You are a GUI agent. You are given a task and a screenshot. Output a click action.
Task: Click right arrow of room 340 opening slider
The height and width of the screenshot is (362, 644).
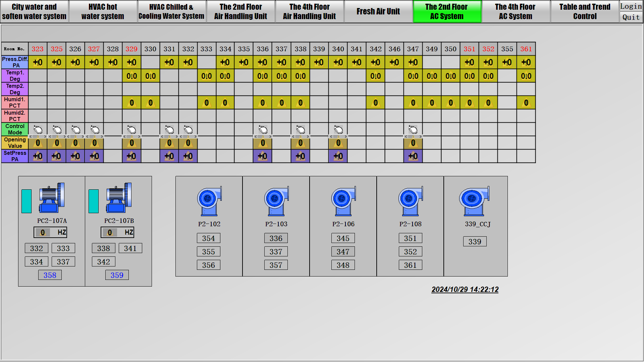tap(346, 136)
